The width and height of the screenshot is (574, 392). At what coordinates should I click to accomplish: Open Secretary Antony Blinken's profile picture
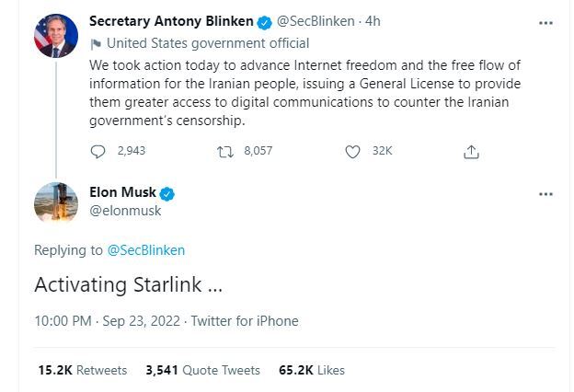[x=56, y=36]
